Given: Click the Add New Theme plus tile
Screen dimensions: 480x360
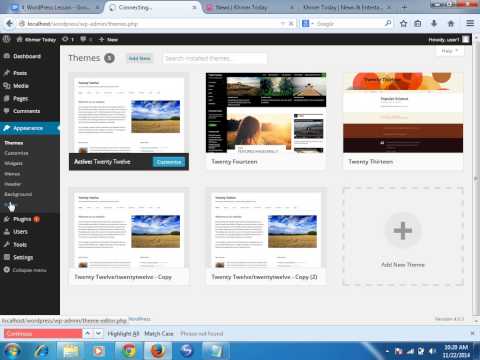Looking at the screenshot, I should 403,236.
